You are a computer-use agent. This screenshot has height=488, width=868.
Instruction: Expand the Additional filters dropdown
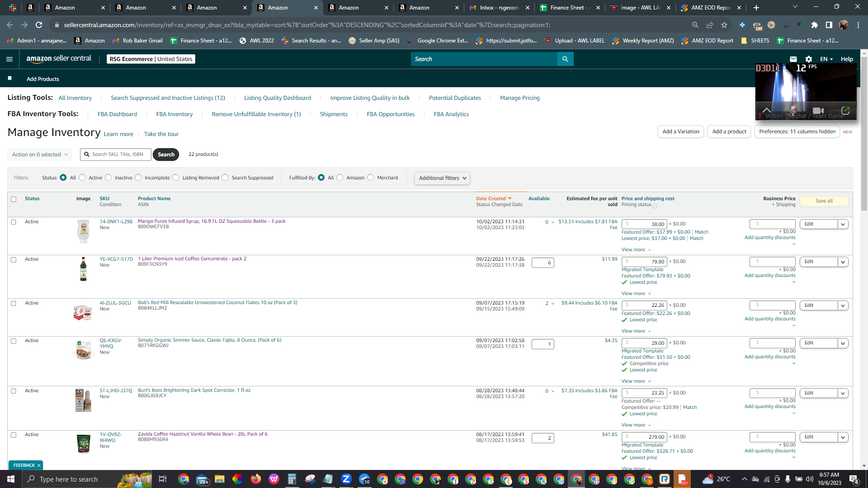[x=442, y=178]
